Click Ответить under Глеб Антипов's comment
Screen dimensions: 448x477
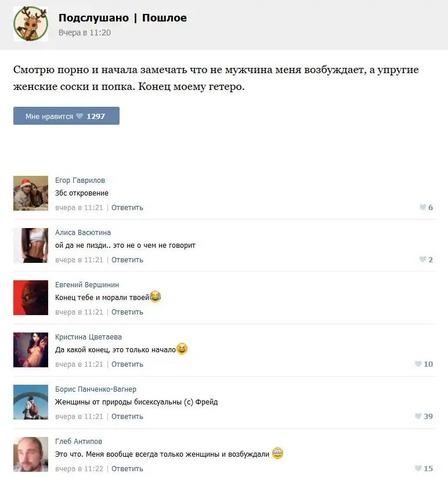pyautogui.click(x=127, y=469)
